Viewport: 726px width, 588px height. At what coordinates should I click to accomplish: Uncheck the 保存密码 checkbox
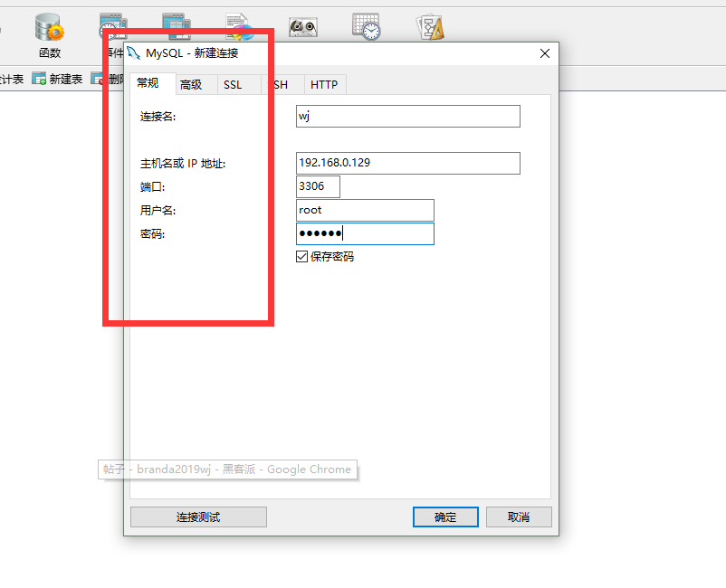point(301,256)
